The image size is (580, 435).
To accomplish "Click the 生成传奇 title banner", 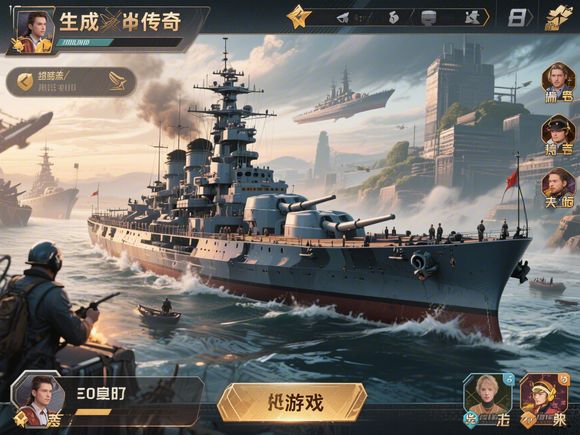I will 120,21.
